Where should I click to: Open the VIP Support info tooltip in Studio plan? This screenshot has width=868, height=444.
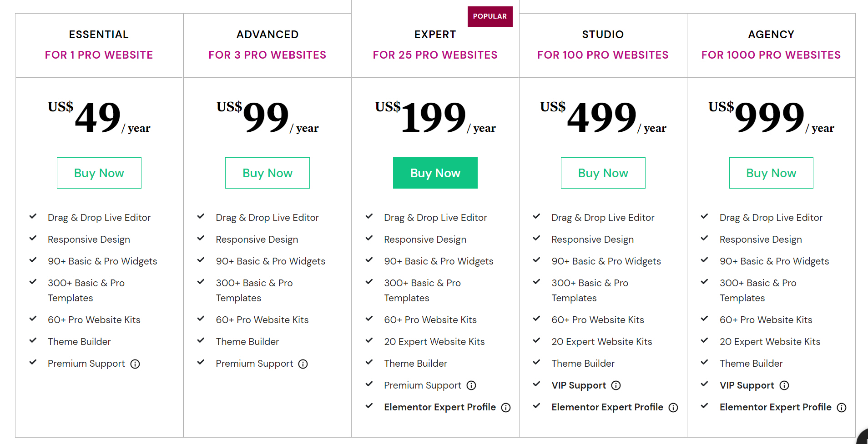(616, 385)
